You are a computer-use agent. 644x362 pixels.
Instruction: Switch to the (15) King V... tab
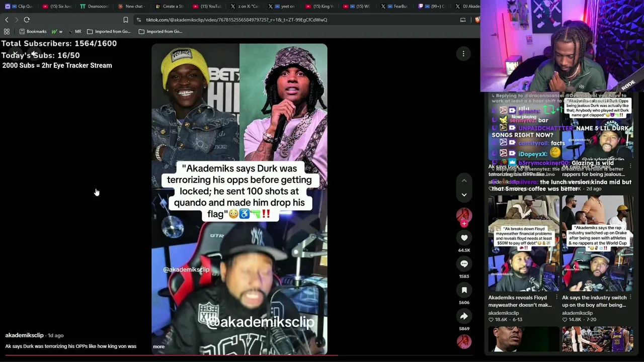tap(320, 7)
